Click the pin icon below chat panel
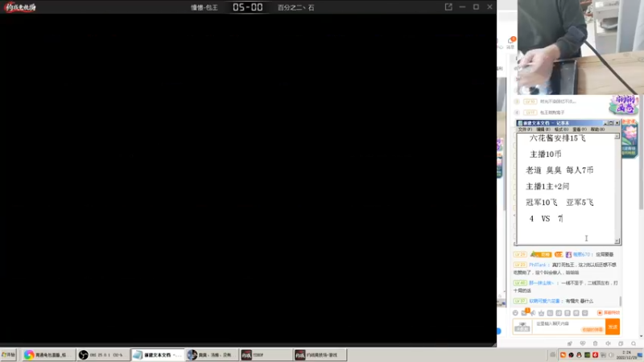This screenshot has height=362, width=644. pyautogui.click(x=570, y=343)
